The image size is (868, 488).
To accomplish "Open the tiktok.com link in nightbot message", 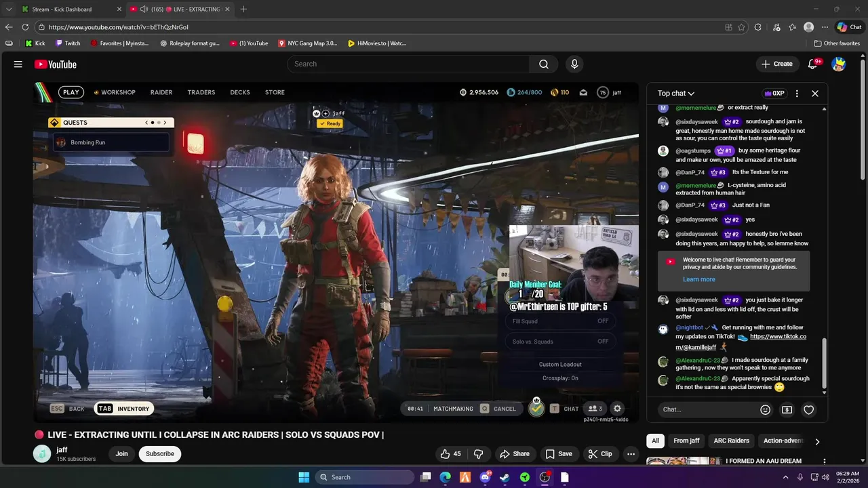I will (778, 337).
